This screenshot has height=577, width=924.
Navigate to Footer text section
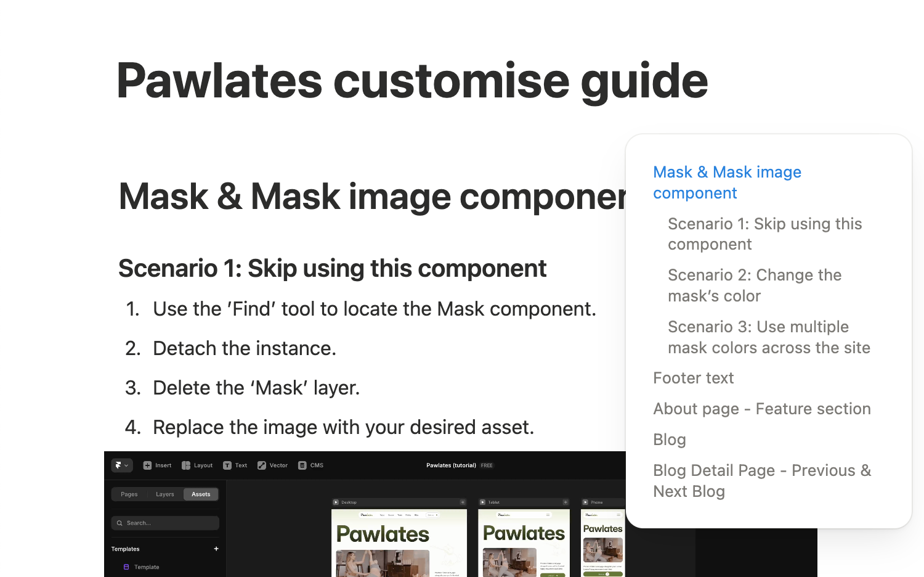pyautogui.click(x=693, y=378)
